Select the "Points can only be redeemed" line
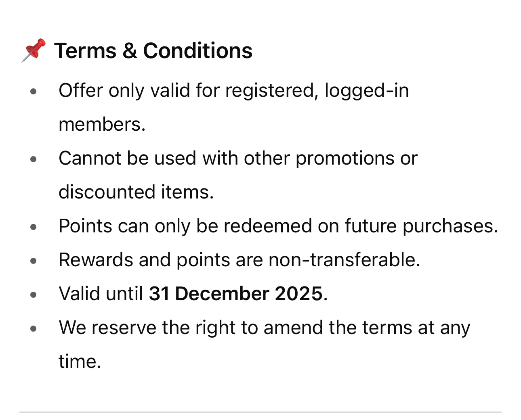The image size is (521, 420). click(x=278, y=226)
